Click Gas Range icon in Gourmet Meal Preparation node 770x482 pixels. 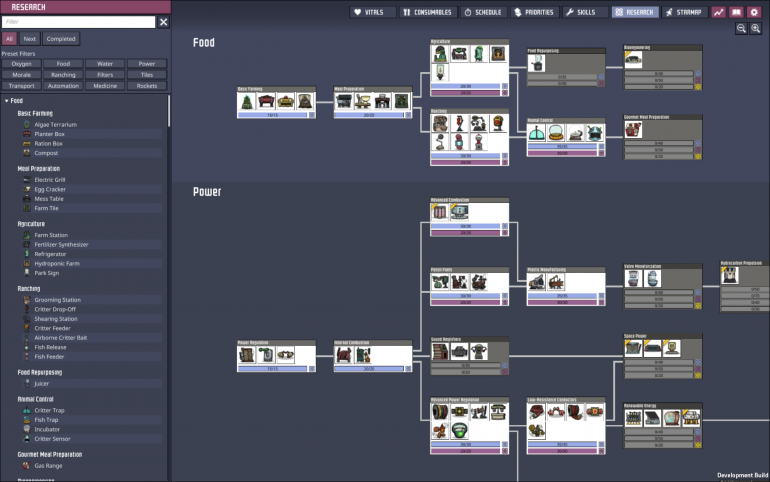click(x=633, y=129)
